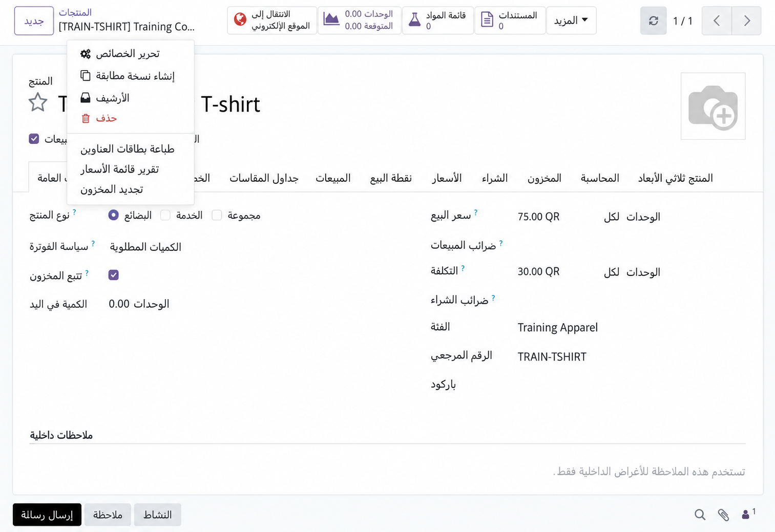Image resolution: width=775 pixels, height=532 pixels.
Task: Click the camera add-image placeholder
Action: tap(713, 106)
